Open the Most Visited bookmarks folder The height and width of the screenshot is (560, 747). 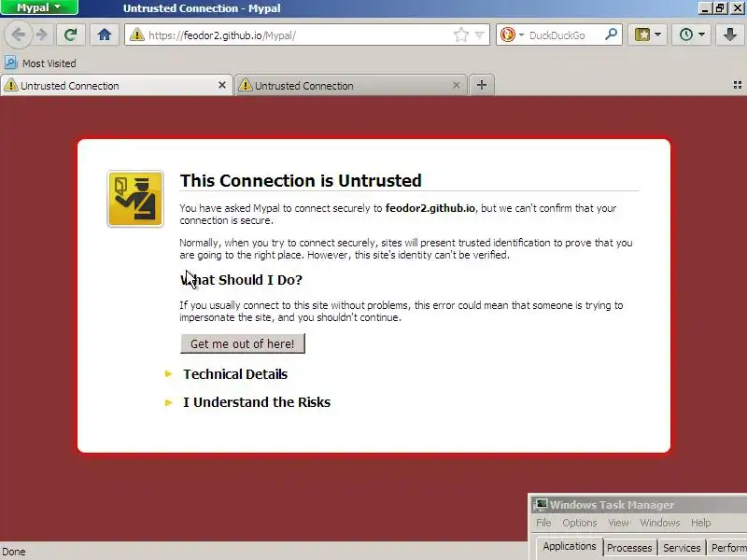(40, 63)
